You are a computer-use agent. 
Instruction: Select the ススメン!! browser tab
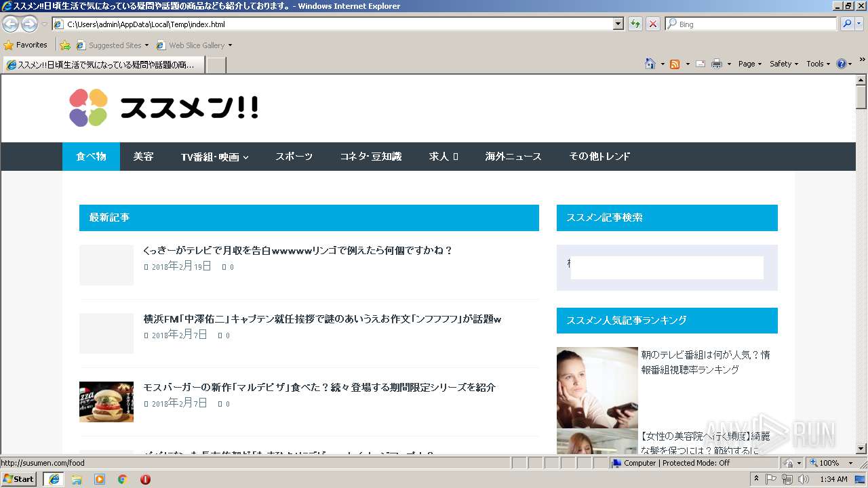tap(104, 65)
